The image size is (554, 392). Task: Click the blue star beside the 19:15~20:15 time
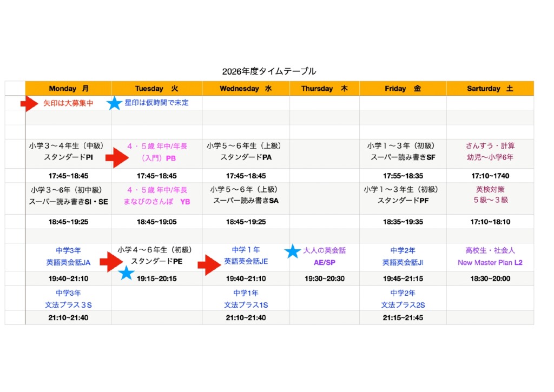(x=126, y=273)
